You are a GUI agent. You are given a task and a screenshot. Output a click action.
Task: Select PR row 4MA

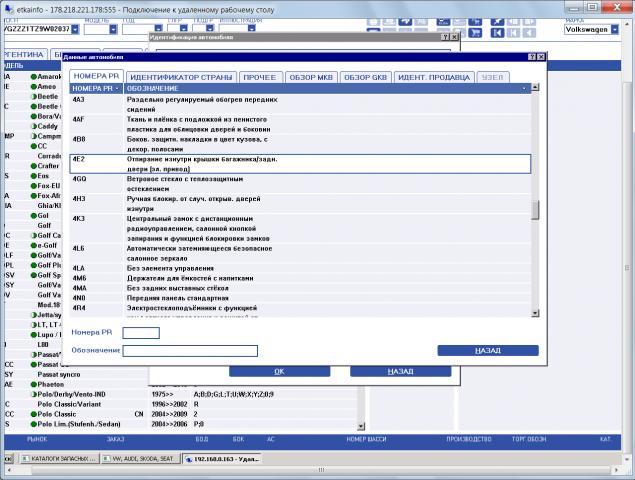click(300, 288)
